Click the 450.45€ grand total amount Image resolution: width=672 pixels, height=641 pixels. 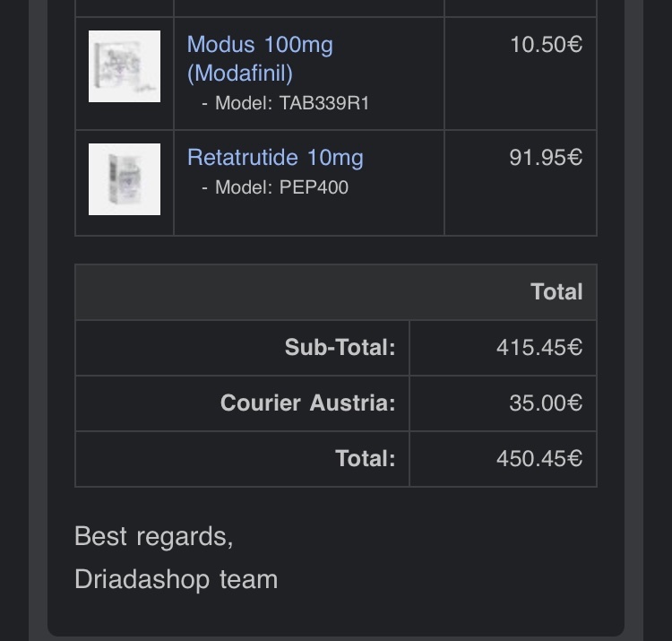coord(538,459)
